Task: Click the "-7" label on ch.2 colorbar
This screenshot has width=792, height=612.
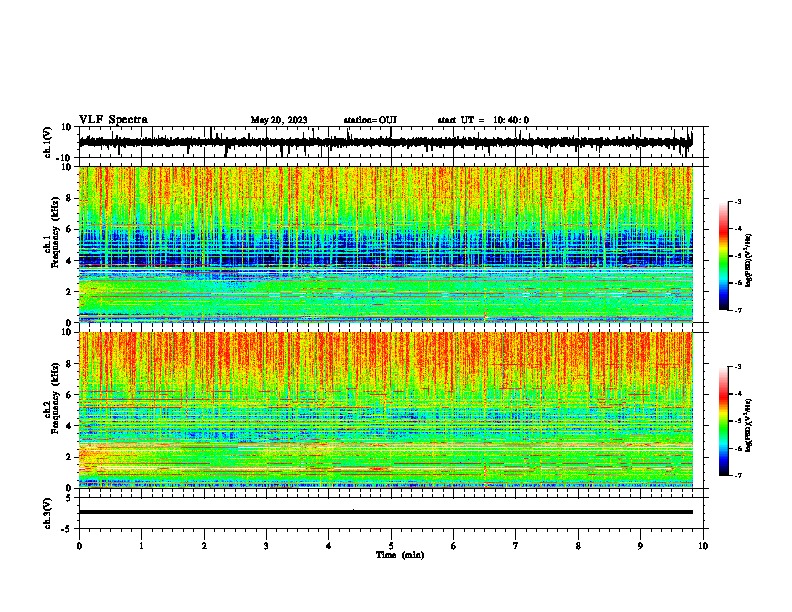Action: (x=738, y=476)
